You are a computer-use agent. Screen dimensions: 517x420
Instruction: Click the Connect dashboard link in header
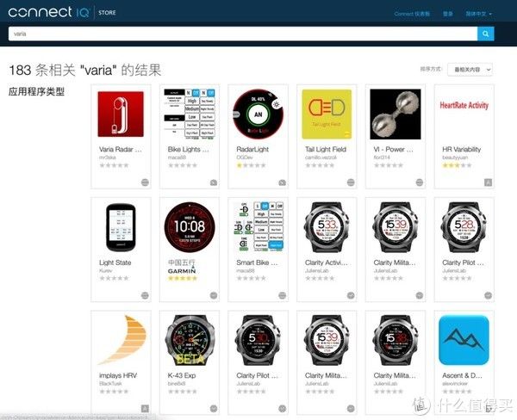point(412,14)
